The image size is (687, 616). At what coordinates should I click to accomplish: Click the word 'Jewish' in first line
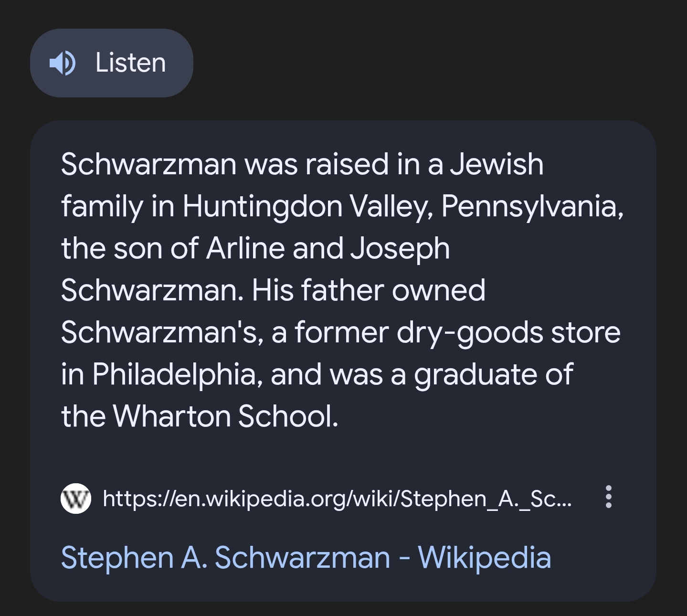click(x=497, y=165)
